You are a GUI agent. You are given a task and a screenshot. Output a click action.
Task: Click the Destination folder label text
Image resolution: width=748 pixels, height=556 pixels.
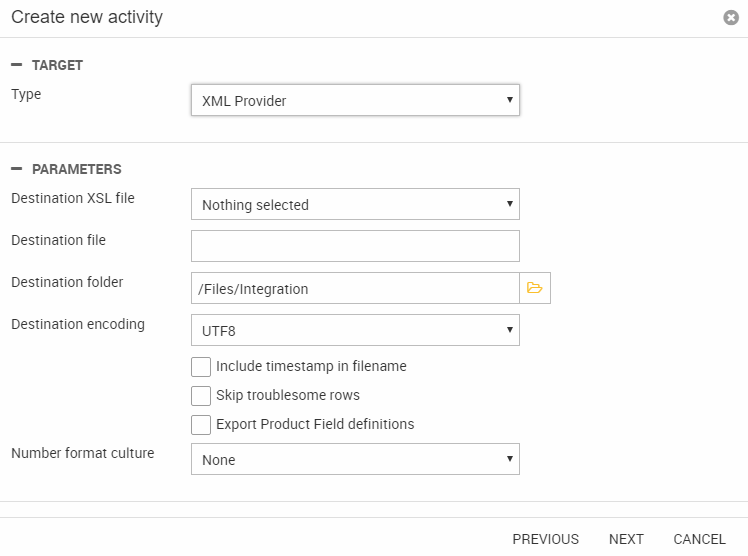[x=67, y=282]
